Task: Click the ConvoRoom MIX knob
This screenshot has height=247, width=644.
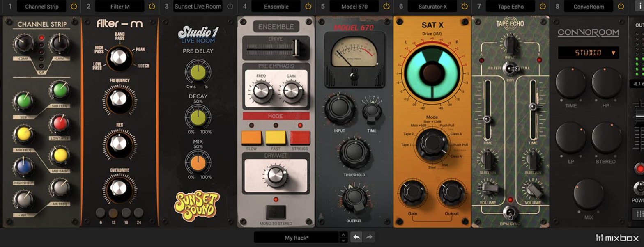Action: 589,194
